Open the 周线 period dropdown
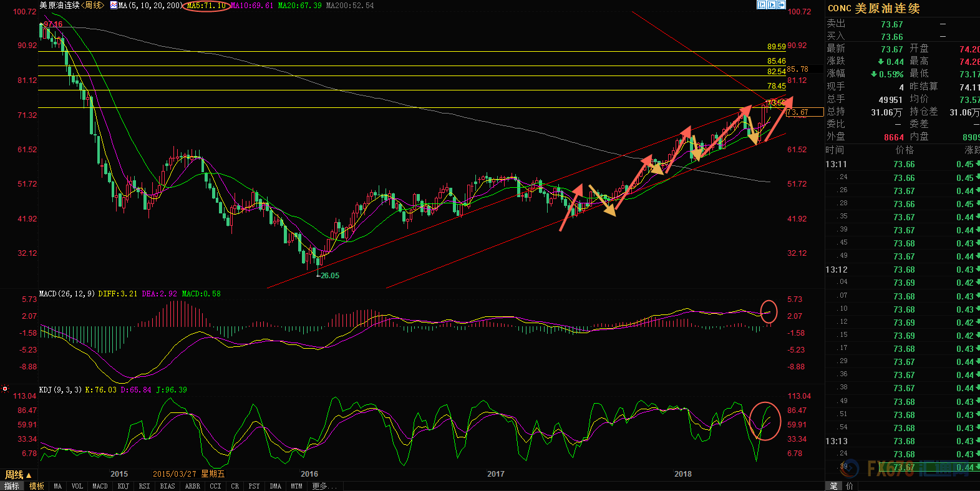The width and height of the screenshot is (980, 491). click(18, 475)
